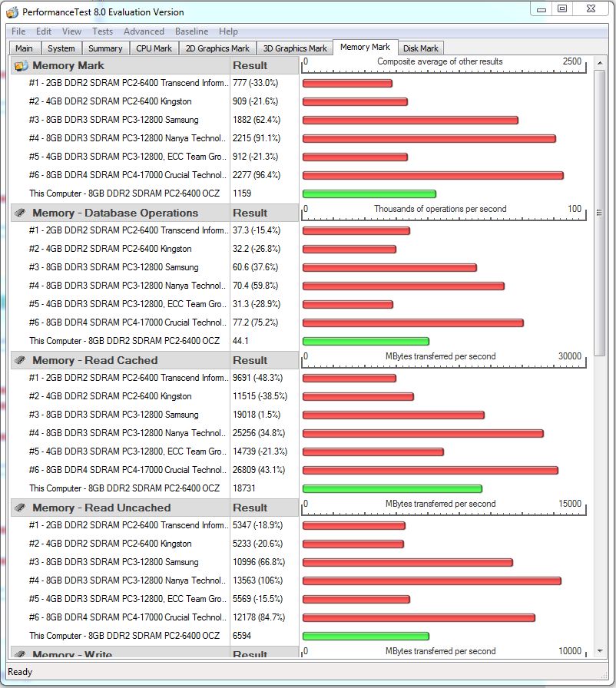Click the Memory Mark result value 1159
Screen dimensions: 616x688
(x=242, y=193)
